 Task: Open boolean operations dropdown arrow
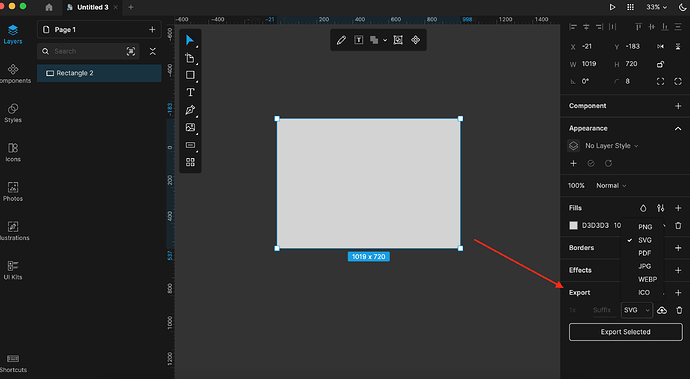(x=385, y=40)
